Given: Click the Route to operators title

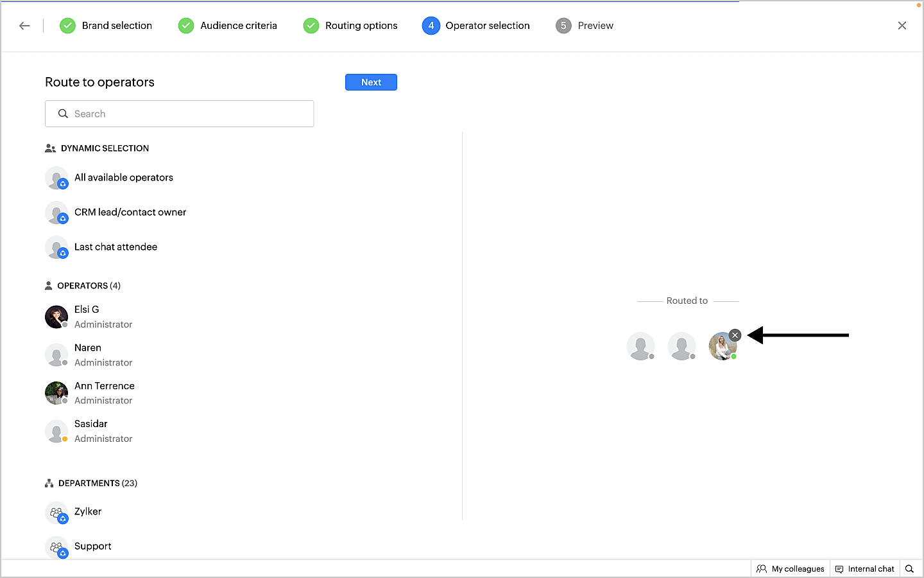Looking at the screenshot, I should point(99,82).
